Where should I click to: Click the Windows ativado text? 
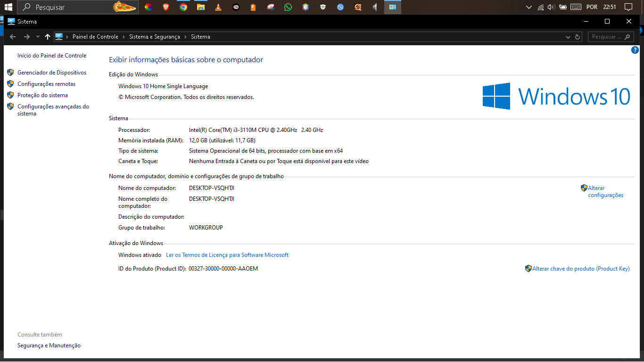point(140,255)
